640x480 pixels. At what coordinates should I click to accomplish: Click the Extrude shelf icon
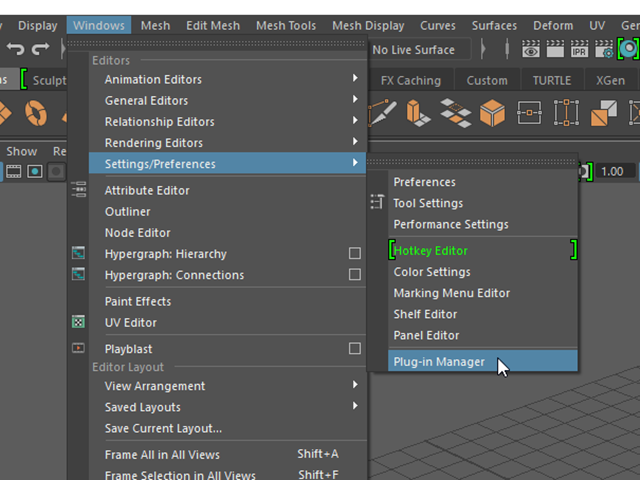(x=418, y=112)
